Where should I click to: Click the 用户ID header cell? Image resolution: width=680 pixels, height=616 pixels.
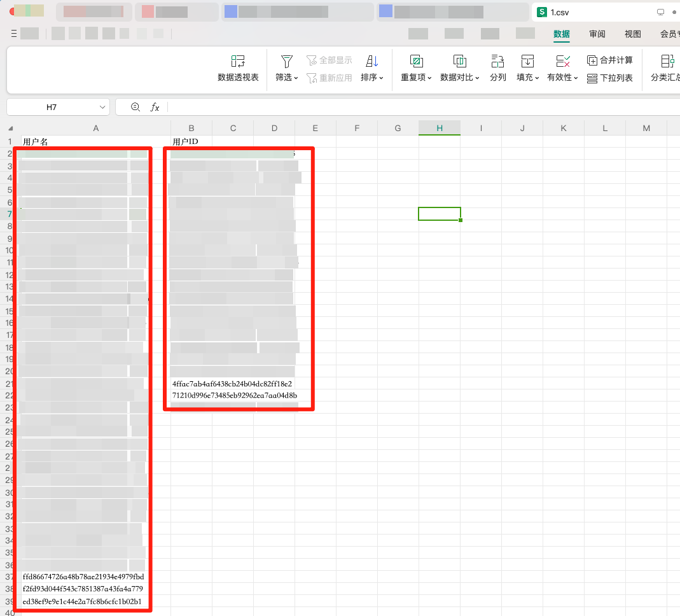[191, 141]
